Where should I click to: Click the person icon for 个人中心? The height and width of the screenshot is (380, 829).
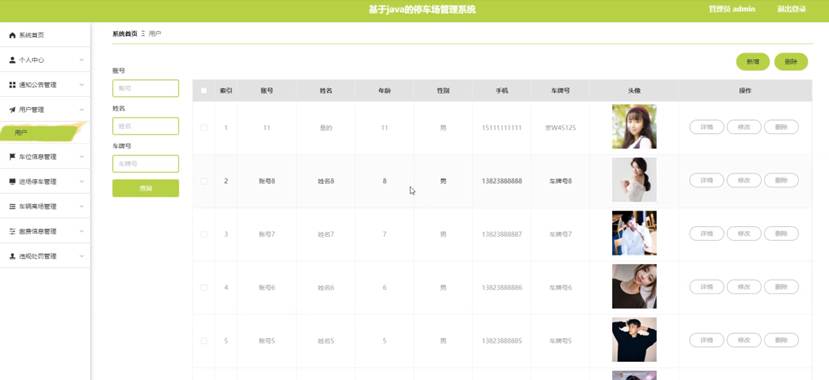pos(12,60)
